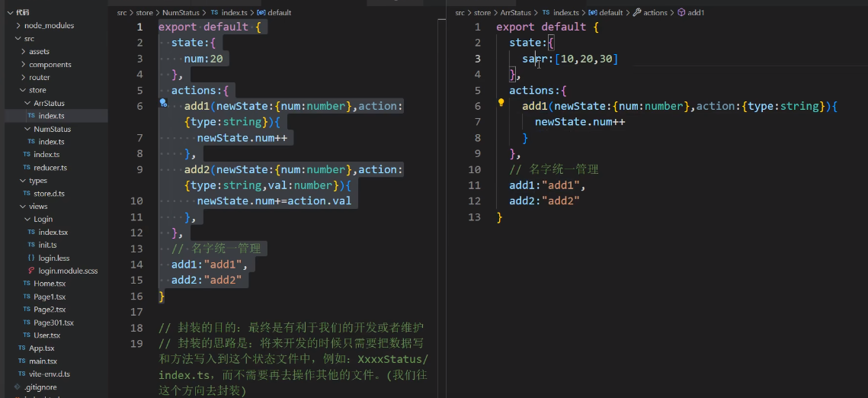
Task: Click num:20 in the left editor
Action: [203, 58]
